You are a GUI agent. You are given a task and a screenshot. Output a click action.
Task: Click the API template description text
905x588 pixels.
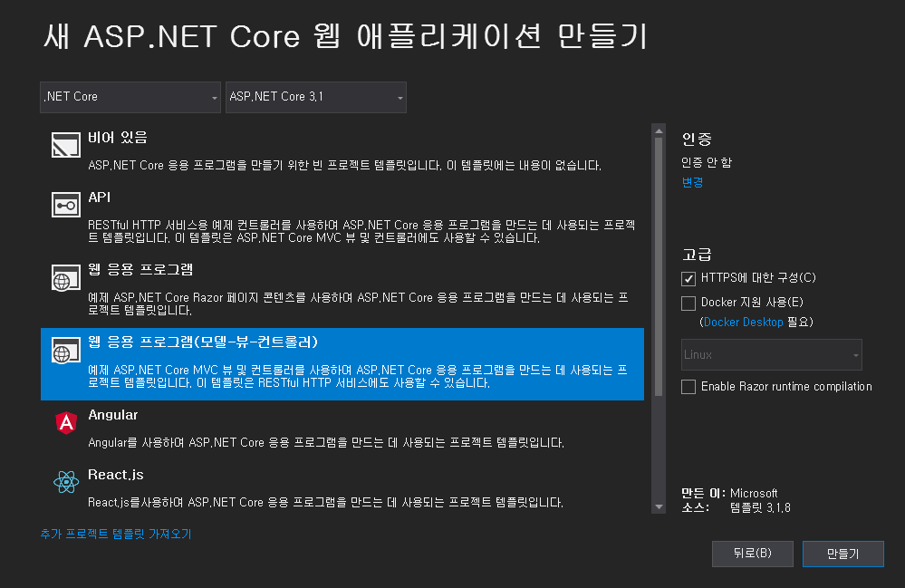(361, 231)
